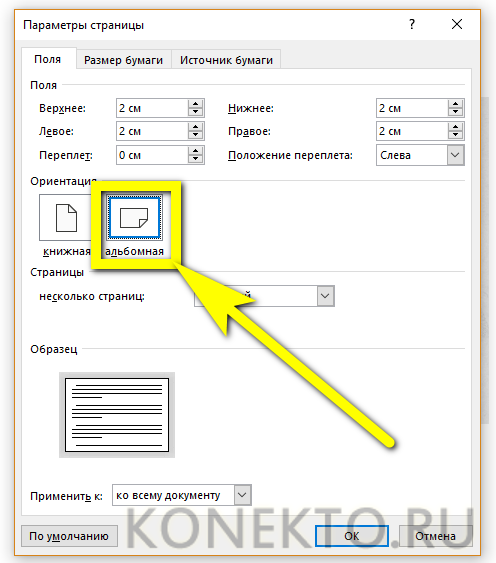Screen dimensions: 496x563
Task: Select the portrait (книжная) orientation icon
Action: click(66, 218)
